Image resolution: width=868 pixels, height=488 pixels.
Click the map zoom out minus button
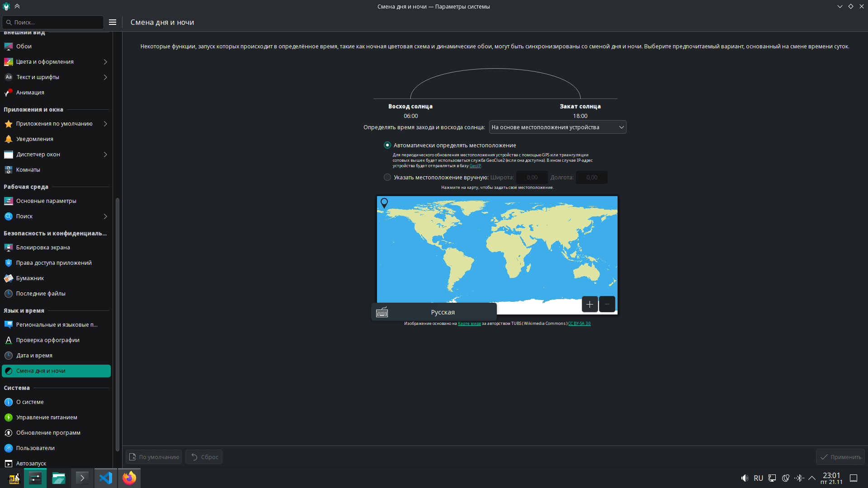pyautogui.click(x=607, y=305)
